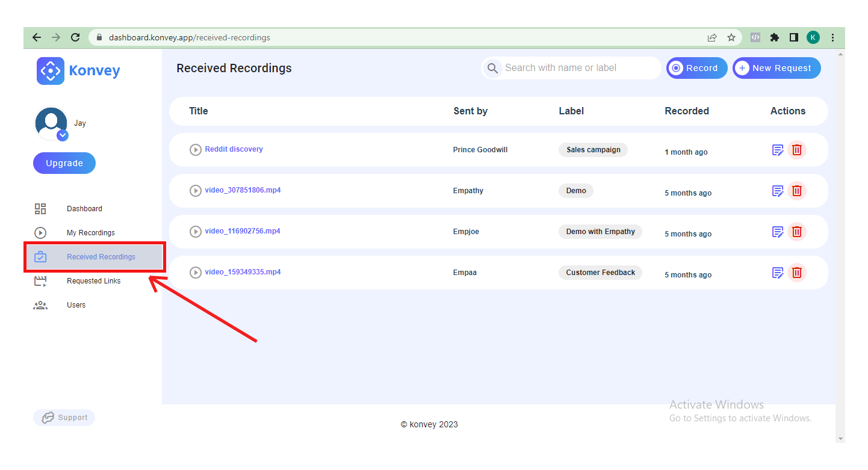Click the Konvey logo icon
Viewport: 868px width, 470px height.
pos(51,71)
